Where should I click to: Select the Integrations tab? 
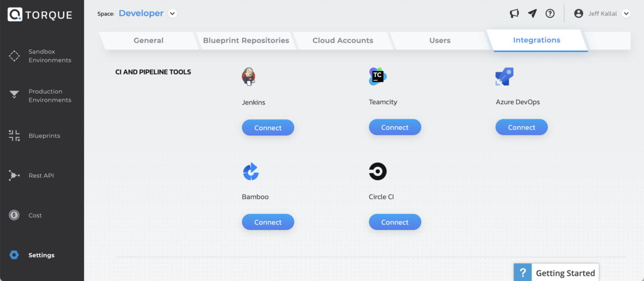point(536,40)
